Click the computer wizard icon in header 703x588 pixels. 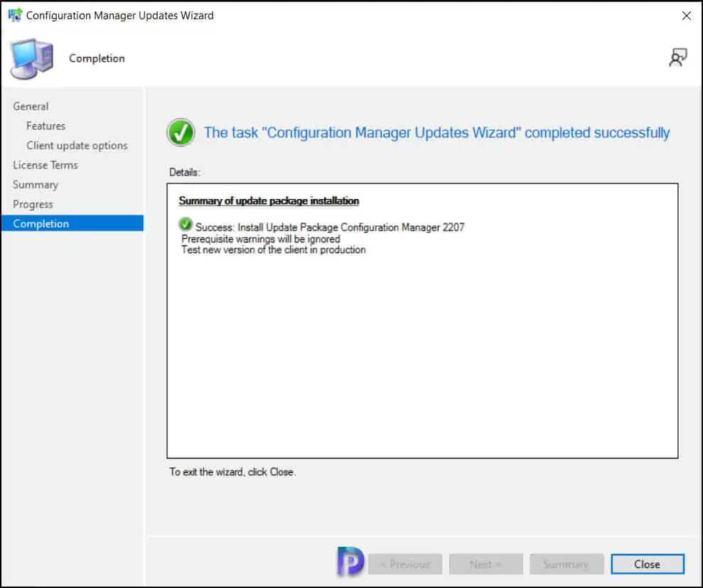pyautogui.click(x=32, y=59)
